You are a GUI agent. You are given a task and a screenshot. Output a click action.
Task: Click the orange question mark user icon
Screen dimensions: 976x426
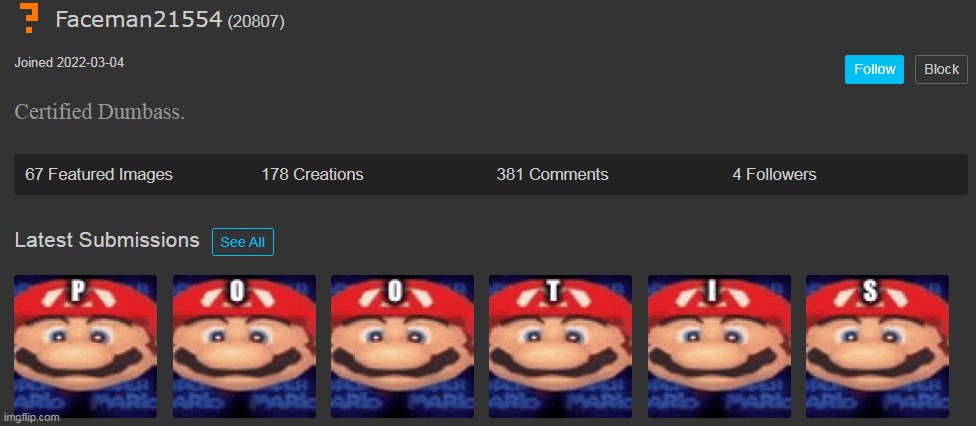tap(29, 17)
